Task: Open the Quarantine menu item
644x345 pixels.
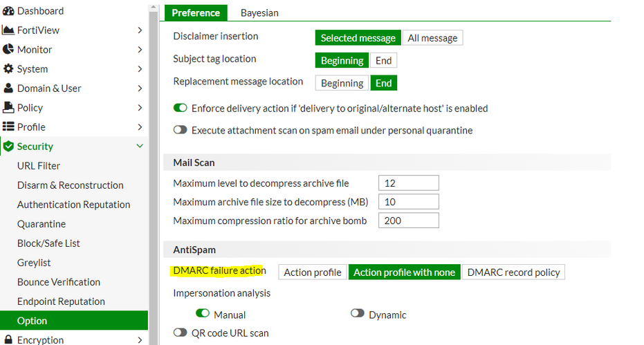Action: (42, 224)
